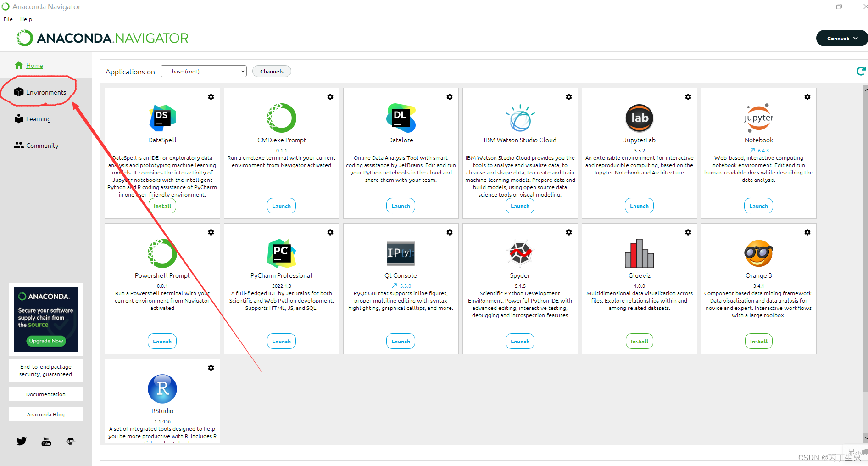Expand the Connect dropdown button

[x=842, y=38]
